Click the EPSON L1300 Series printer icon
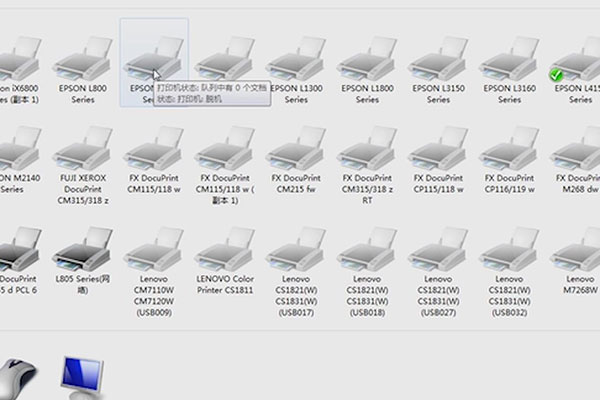Image resolution: width=600 pixels, height=400 pixels. point(296,60)
